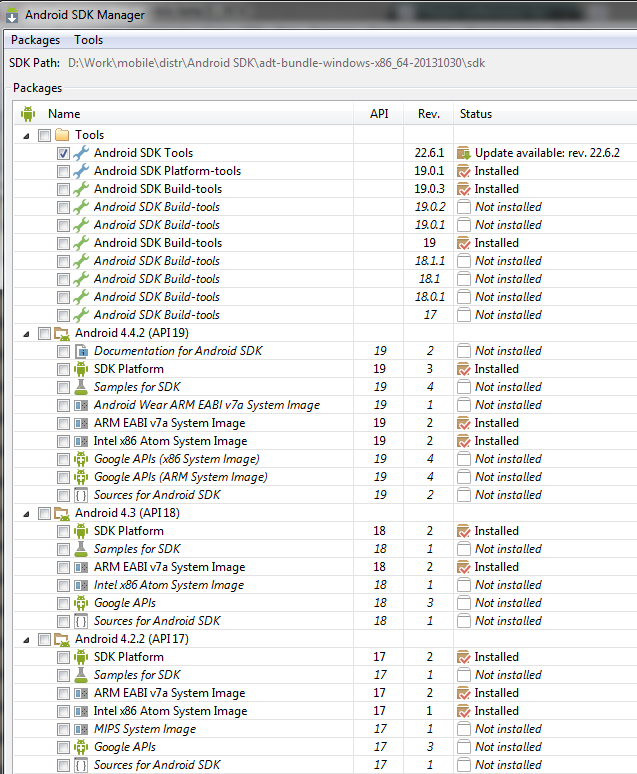Click the API 19 Samples for SDK flask icon
The height and width of the screenshot is (774, 637).
(81, 387)
